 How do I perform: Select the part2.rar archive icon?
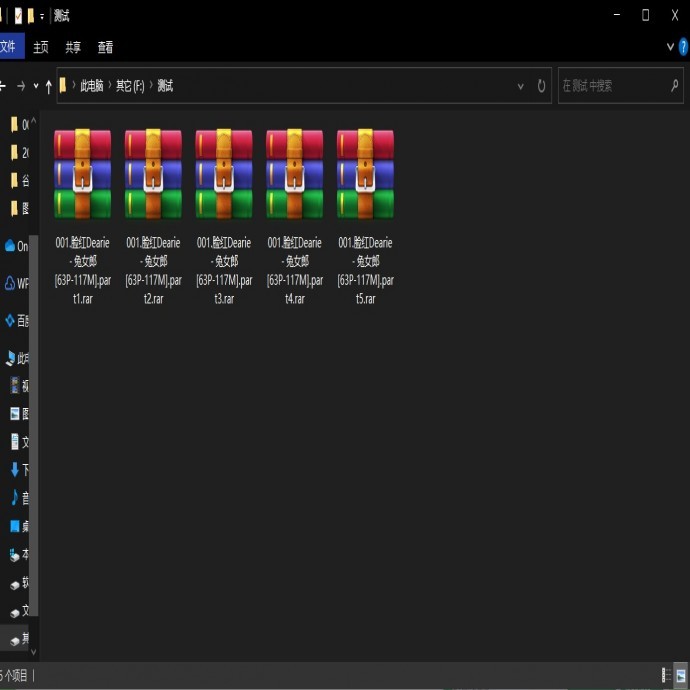point(153,174)
